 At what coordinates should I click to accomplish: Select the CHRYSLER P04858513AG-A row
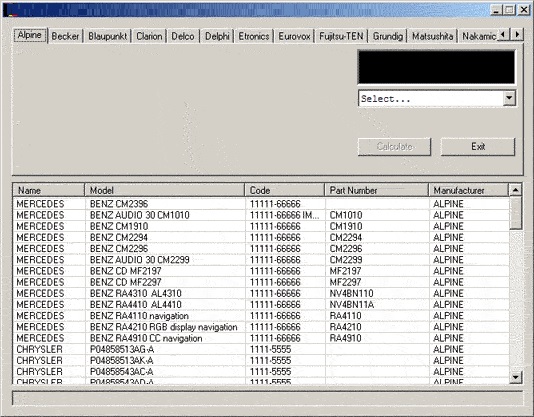(261, 349)
